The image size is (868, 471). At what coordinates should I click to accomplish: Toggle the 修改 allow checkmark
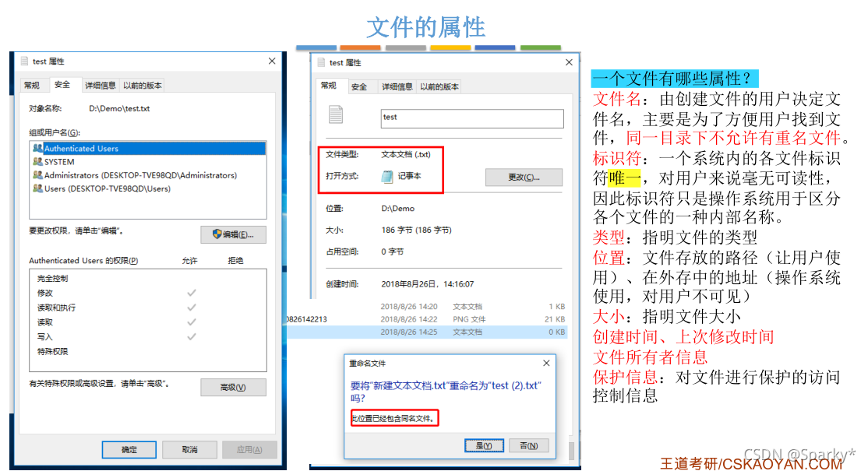point(192,293)
